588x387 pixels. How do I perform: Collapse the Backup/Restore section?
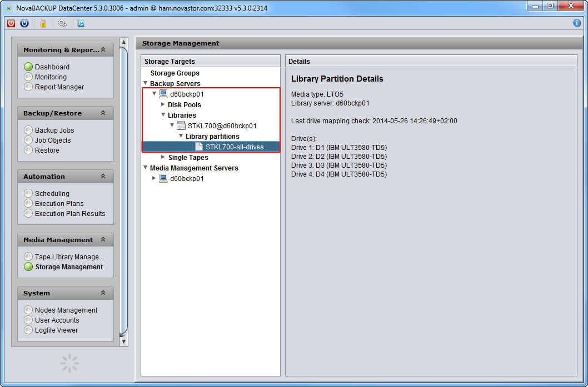(x=103, y=113)
